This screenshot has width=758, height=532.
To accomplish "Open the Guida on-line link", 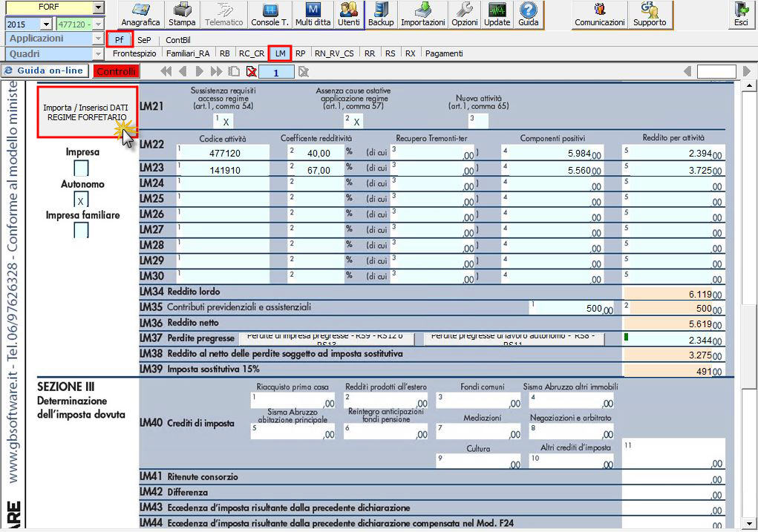I will pyautogui.click(x=45, y=70).
